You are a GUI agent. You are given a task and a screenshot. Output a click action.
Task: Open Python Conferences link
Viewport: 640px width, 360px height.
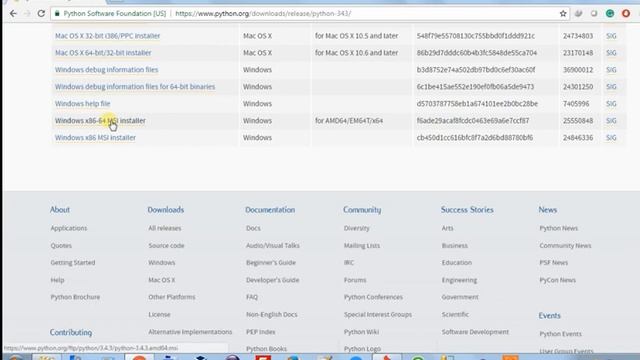(373, 297)
